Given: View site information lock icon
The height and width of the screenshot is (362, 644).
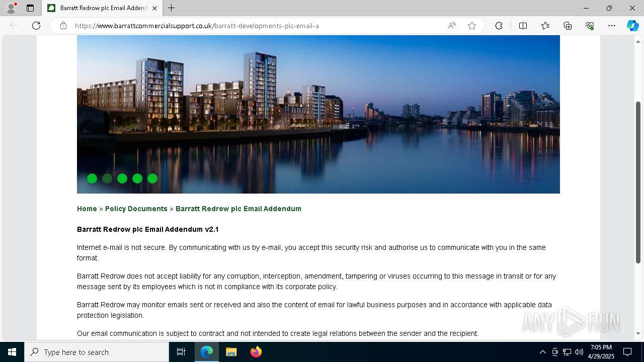Looking at the screenshot, I should 63,26.
